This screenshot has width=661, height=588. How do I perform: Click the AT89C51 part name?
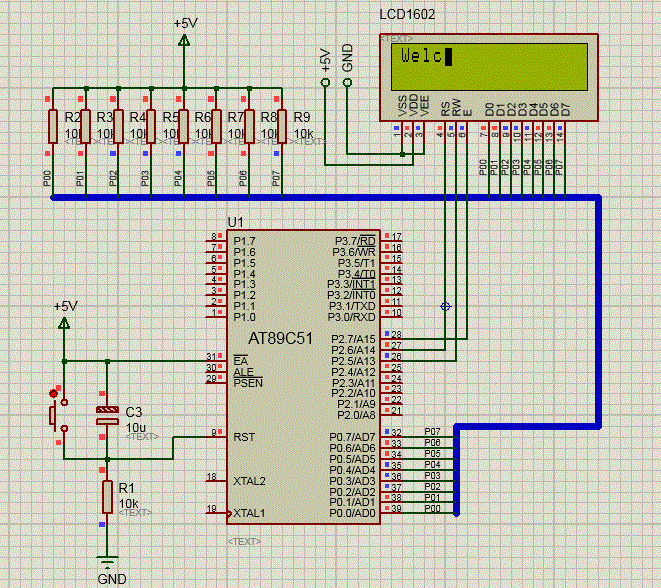280,338
